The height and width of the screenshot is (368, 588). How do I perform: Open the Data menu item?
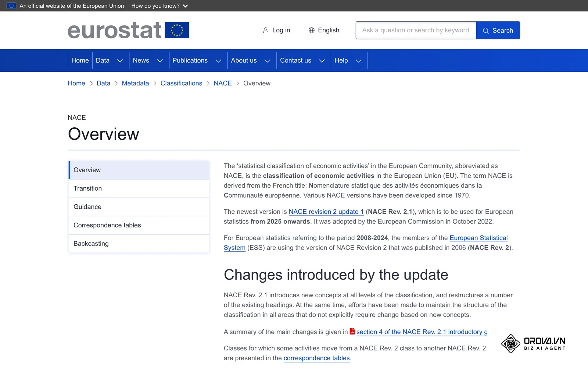pos(103,60)
